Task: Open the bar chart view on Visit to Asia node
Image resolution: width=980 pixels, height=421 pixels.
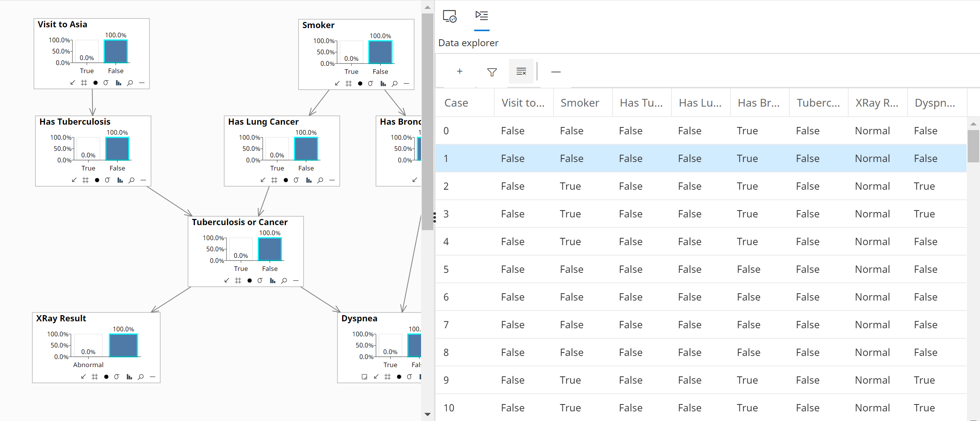Action: point(118,83)
